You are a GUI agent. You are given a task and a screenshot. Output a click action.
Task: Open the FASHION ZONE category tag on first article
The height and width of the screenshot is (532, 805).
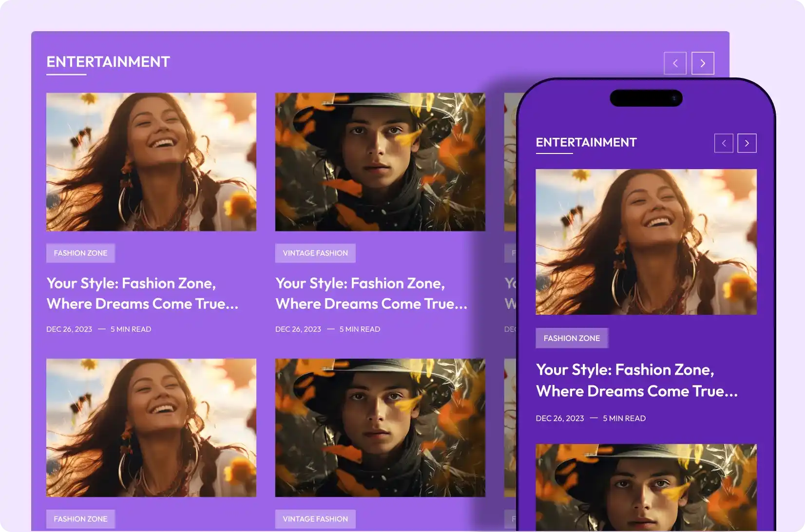pyautogui.click(x=80, y=253)
